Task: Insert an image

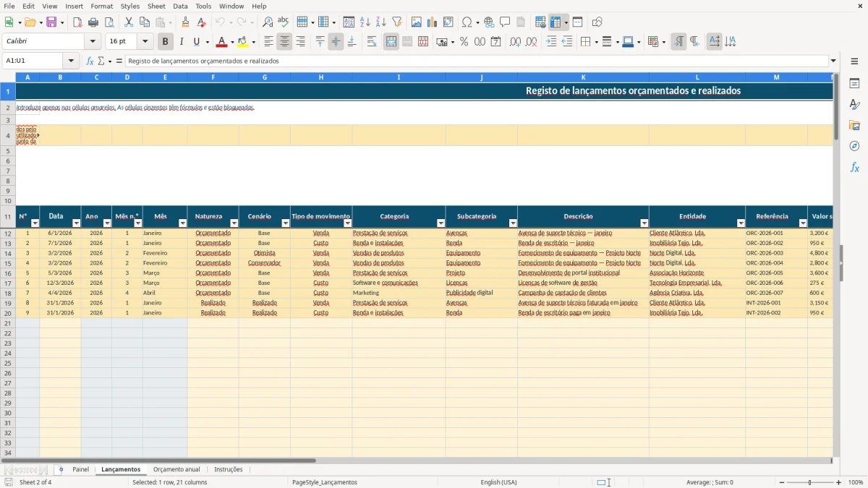Action: (x=417, y=22)
